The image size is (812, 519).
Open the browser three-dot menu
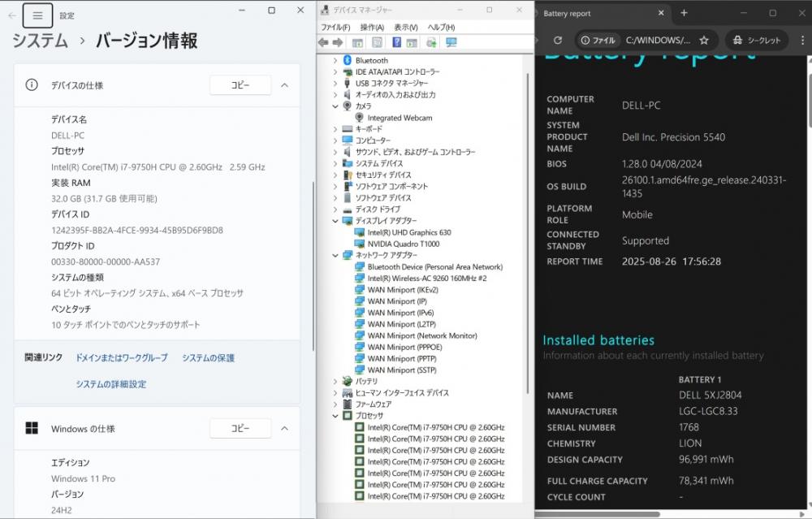coord(803,40)
